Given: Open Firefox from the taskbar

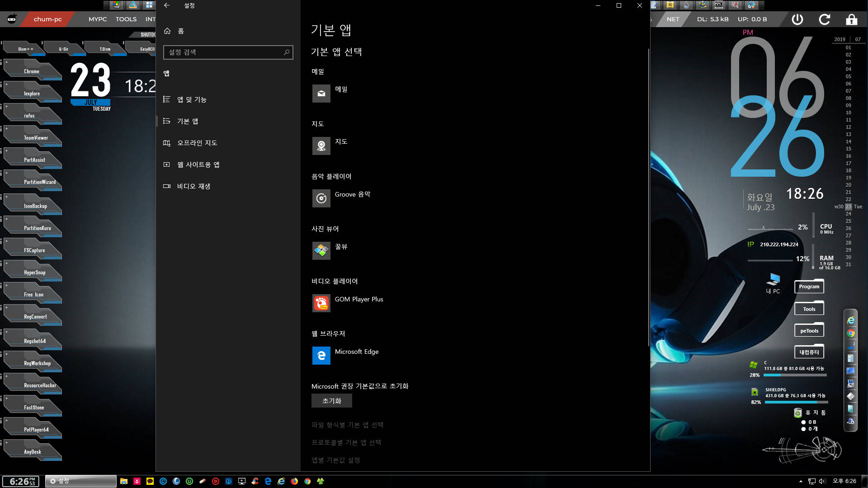Looking at the screenshot, I should pyautogui.click(x=294, y=481).
